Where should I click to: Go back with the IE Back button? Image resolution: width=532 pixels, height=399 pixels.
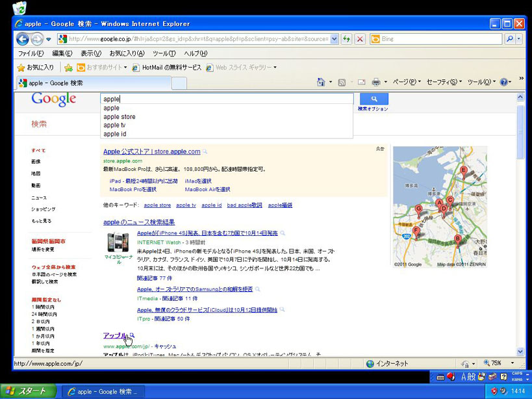pos(23,39)
